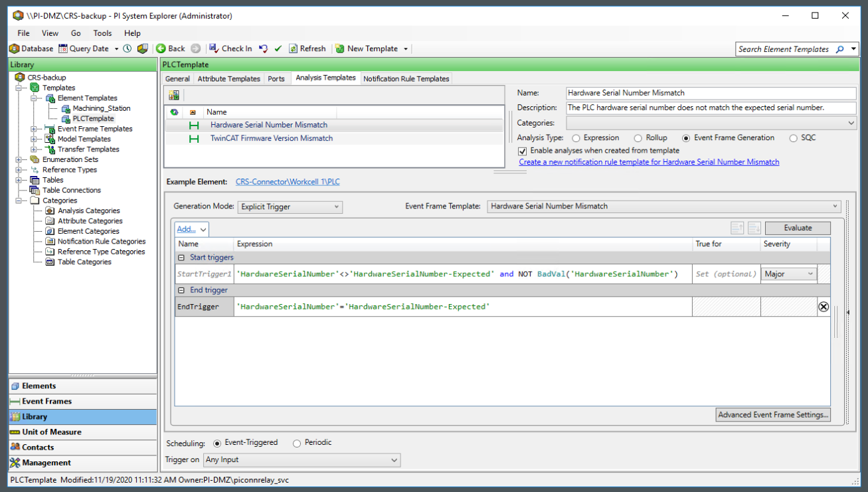Click the StartTrigger1 expression cell
This screenshot has height=492, width=868.
click(x=463, y=274)
